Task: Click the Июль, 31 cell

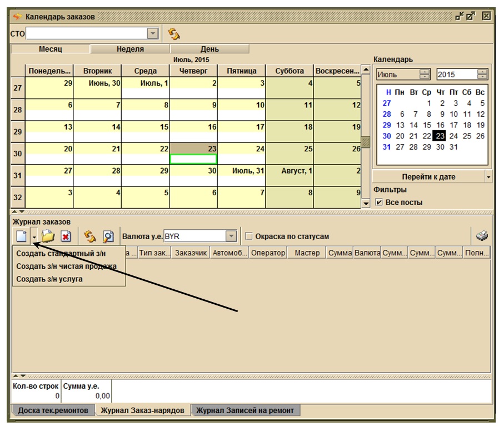Action: pos(241,175)
